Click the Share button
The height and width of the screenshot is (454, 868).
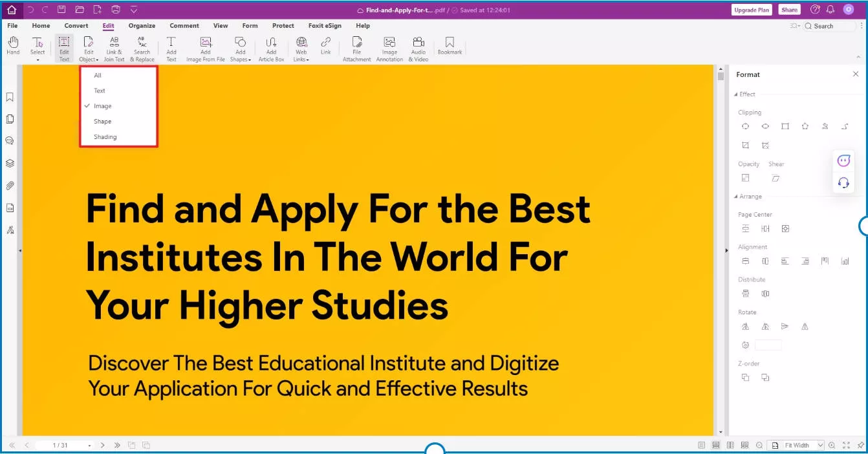click(789, 10)
